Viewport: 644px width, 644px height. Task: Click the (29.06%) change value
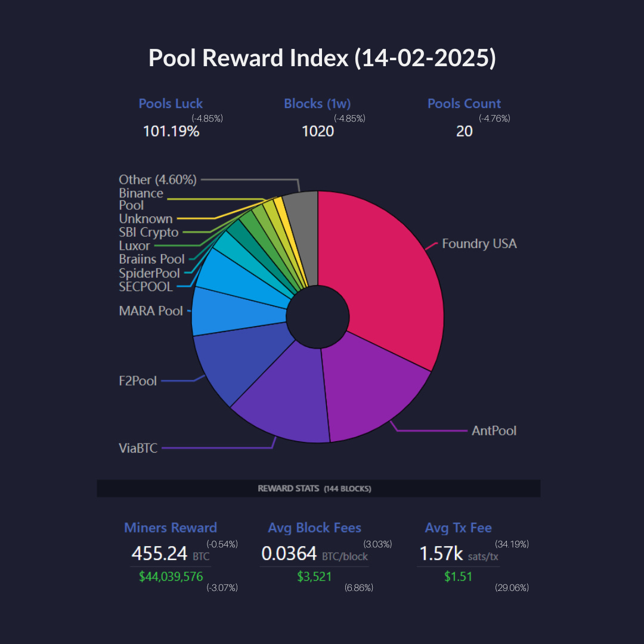(512, 588)
